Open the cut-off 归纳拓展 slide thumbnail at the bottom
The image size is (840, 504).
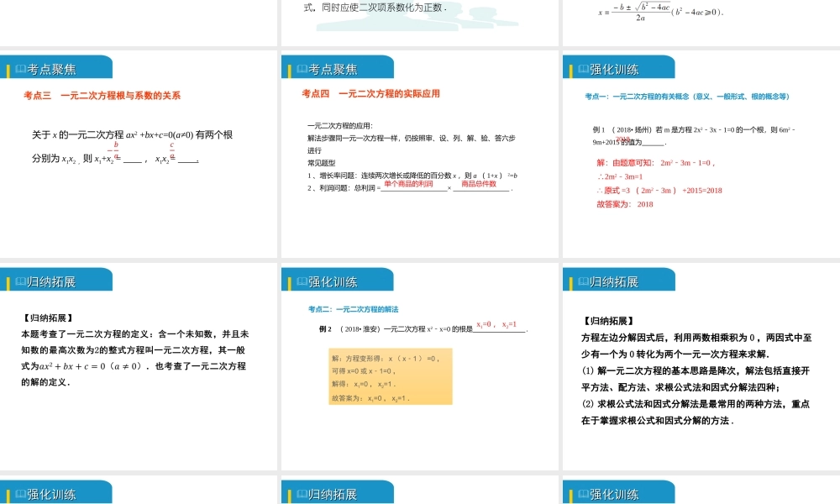pos(419,490)
